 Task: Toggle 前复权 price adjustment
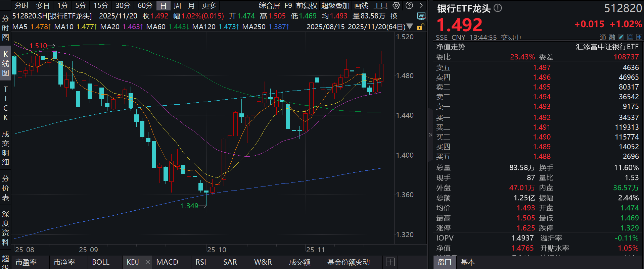click(306, 6)
